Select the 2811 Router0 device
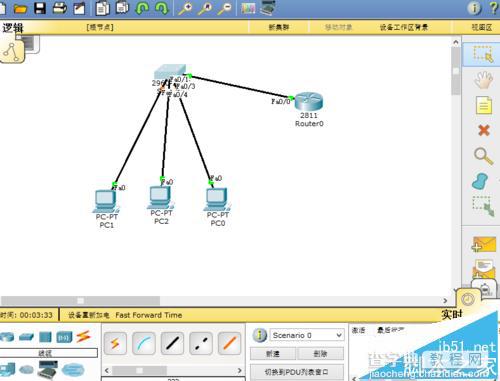The height and width of the screenshot is (381, 500). [x=309, y=102]
